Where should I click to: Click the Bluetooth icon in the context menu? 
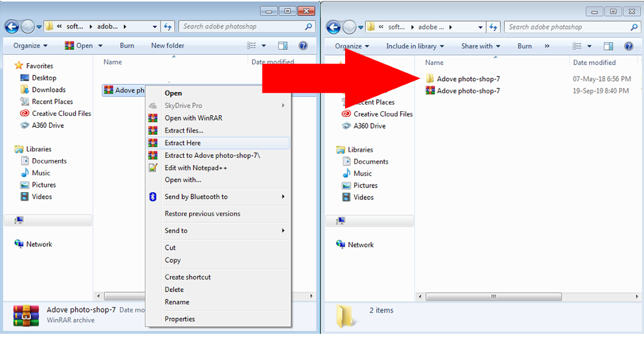tap(153, 197)
